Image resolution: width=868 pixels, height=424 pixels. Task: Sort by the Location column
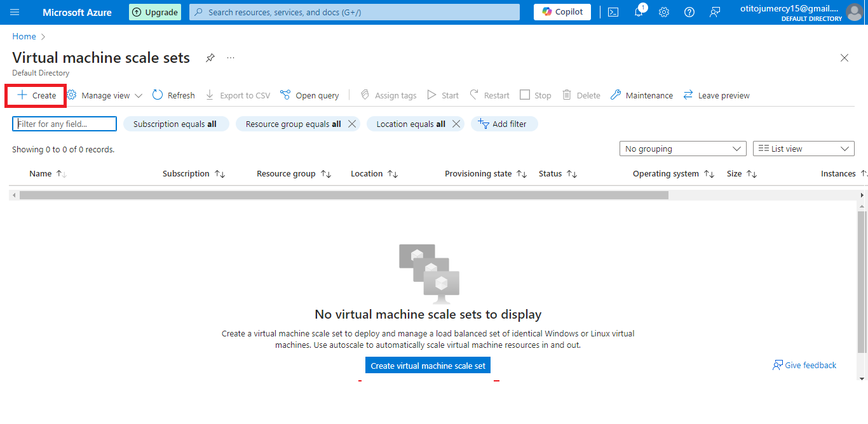coord(374,173)
